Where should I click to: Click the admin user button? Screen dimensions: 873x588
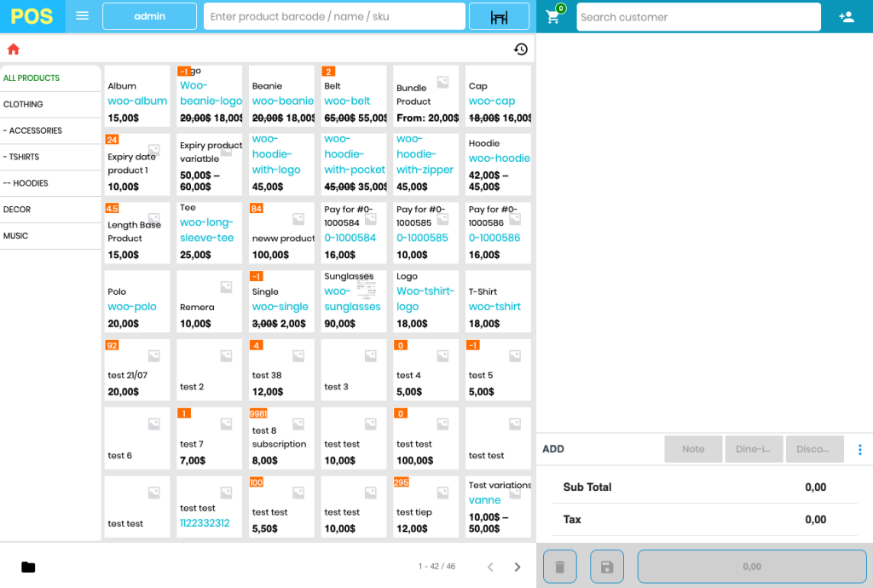(149, 16)
